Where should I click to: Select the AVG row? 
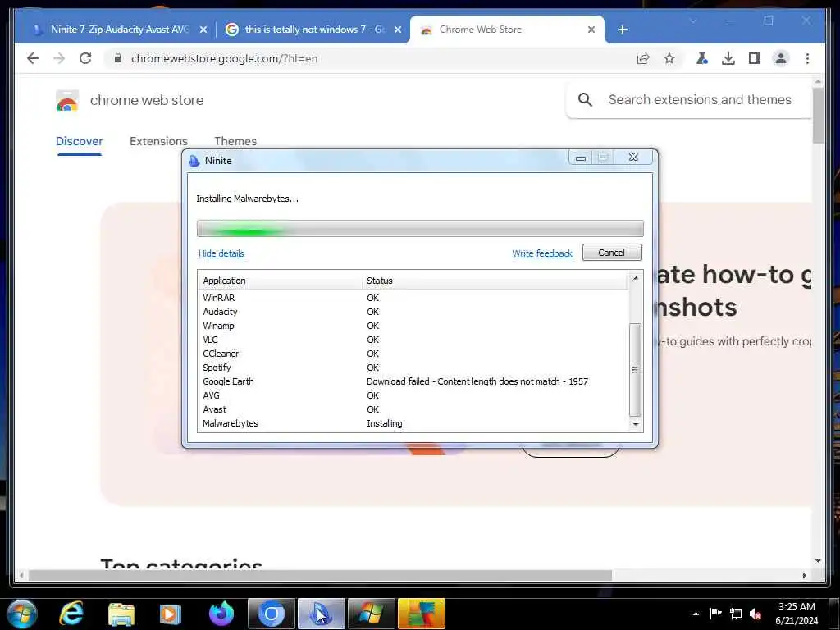click(x=413, y=395)
